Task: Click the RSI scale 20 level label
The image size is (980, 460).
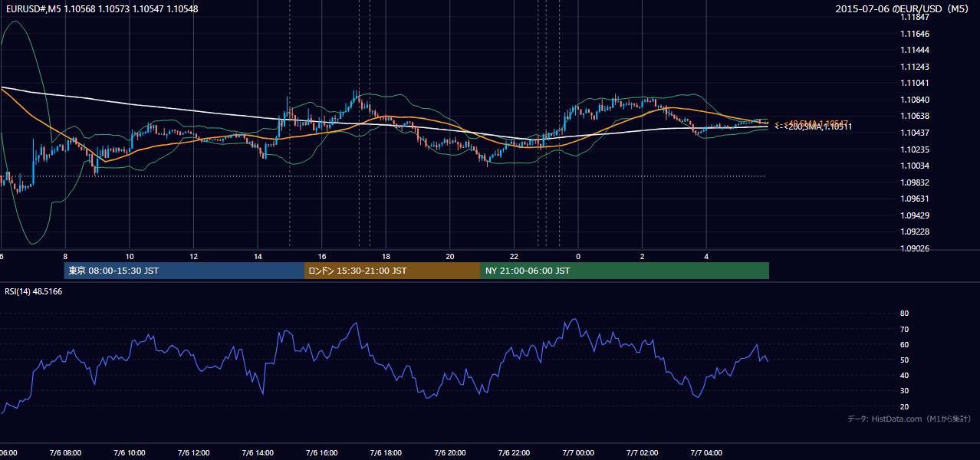Action: 904,406
